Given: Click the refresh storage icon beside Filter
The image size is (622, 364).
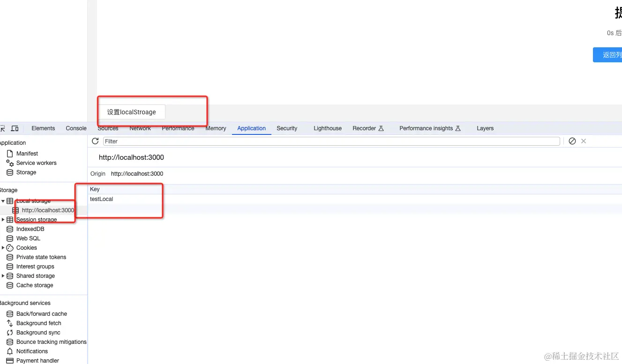Looking at the screenshot, I should point(95,141).
